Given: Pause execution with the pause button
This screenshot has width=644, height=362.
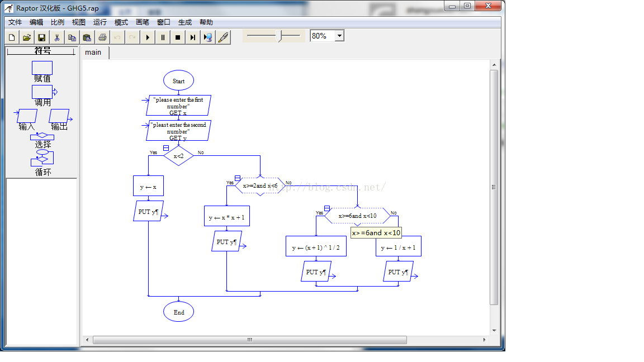Looking at the screenshot, I should 163,38.
